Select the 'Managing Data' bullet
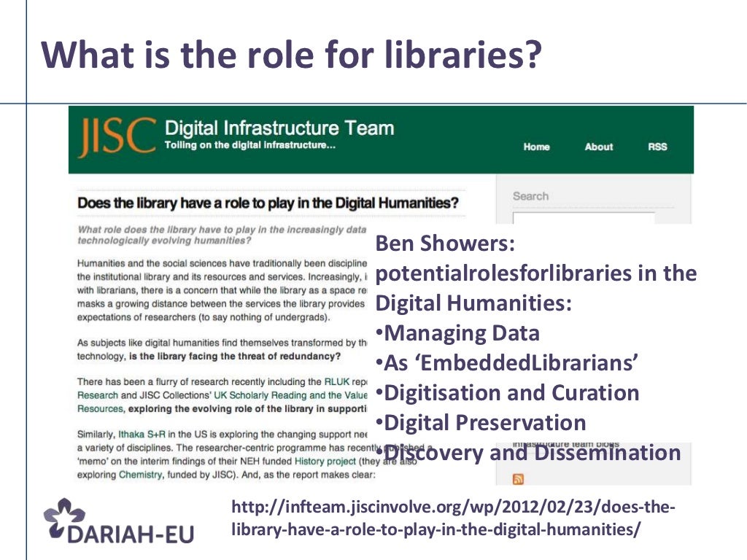Screen dimensions: 747x560 pos(457,332)
